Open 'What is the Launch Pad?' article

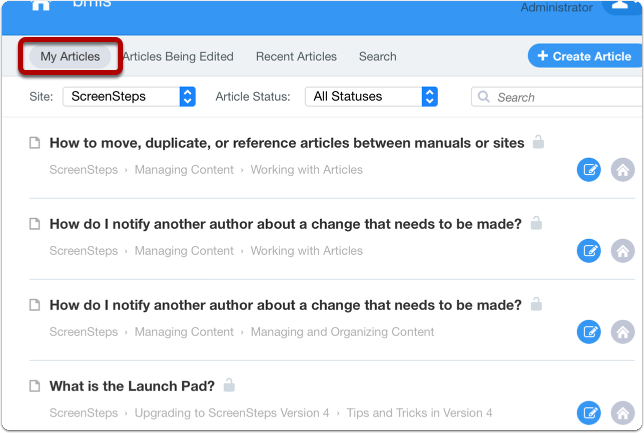coord(132,386)
